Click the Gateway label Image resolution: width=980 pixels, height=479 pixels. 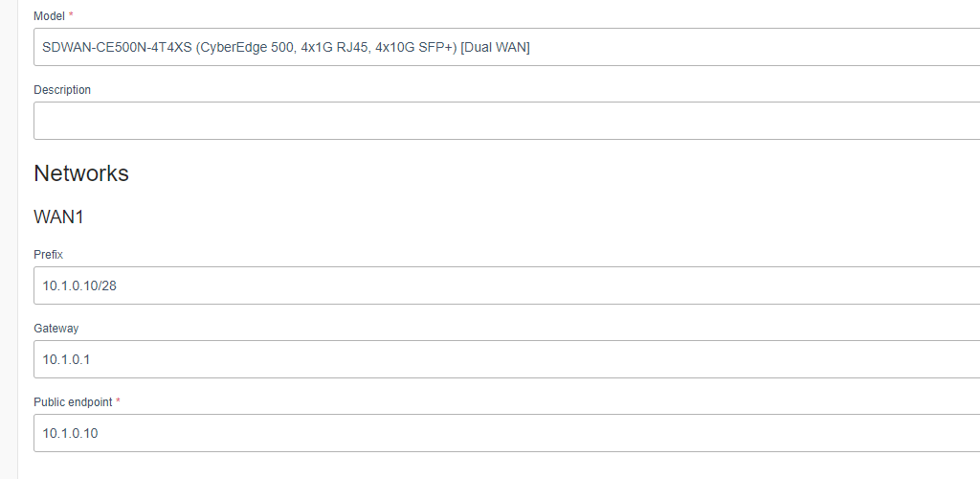point(56,329)
